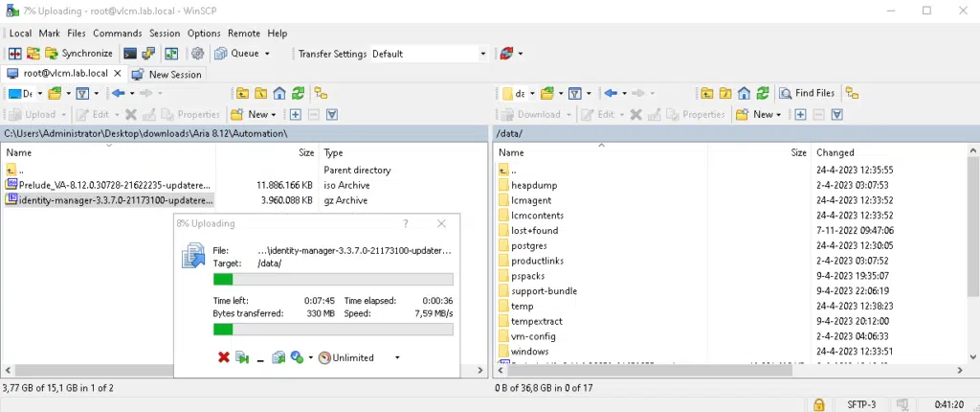Click the skip file icon in upload dialog
The width and height of the screenshot is (980, 412).
tap(242, 357)
